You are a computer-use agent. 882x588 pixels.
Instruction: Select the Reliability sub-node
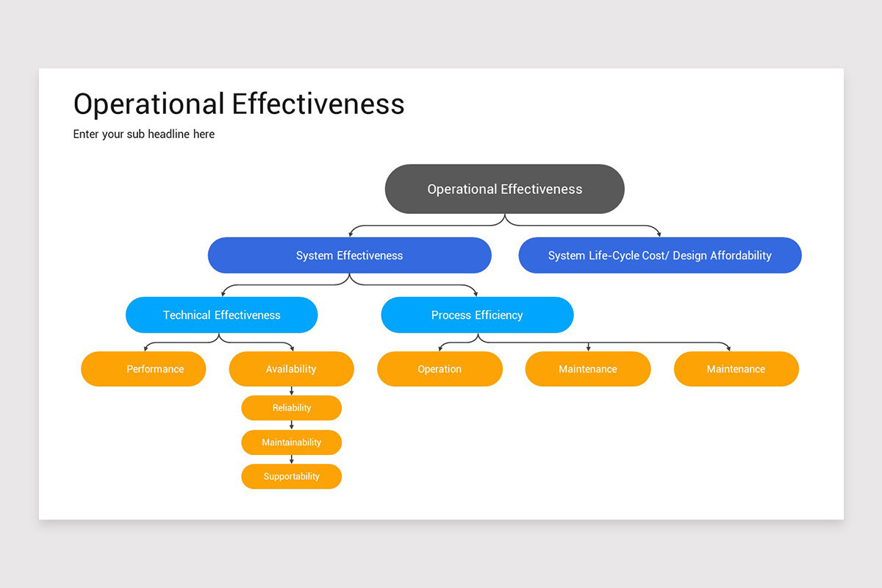(x=291, y=407)
